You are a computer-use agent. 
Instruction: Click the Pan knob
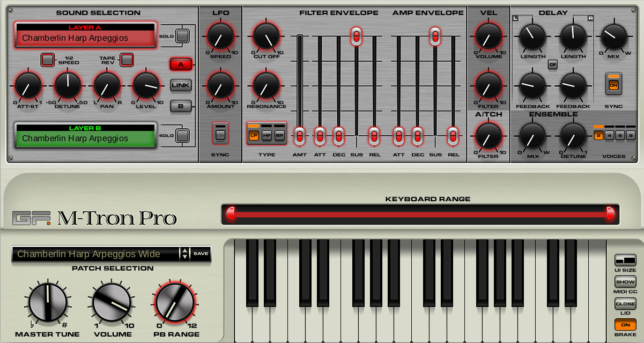pyautogui.click(x=107, y=86)
